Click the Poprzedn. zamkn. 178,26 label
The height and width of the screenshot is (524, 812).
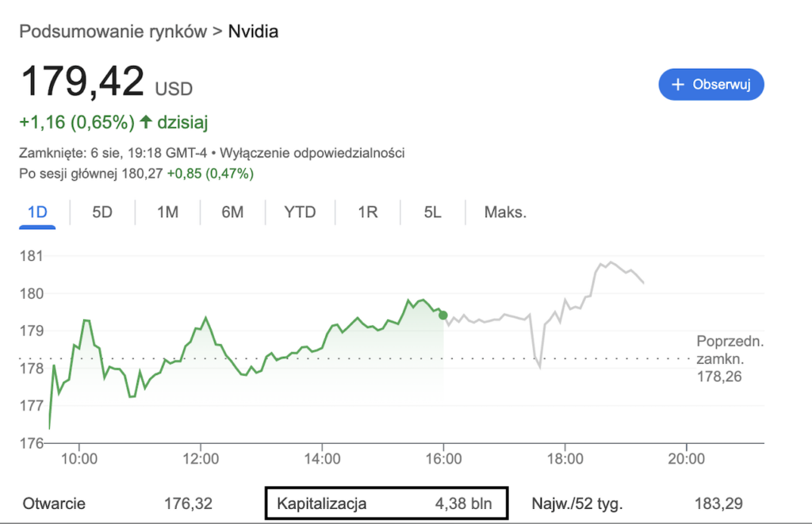click(x=730, y=359)
